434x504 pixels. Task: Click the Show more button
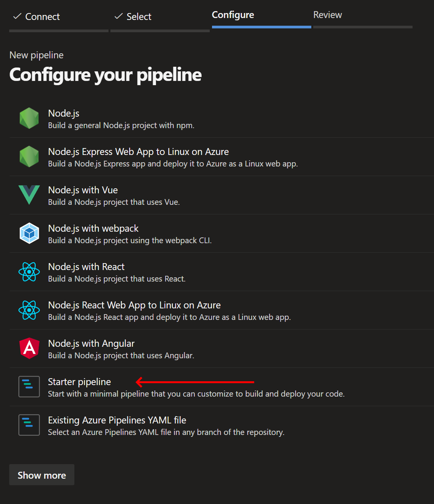pyautogui.click(x=41, y=475)
